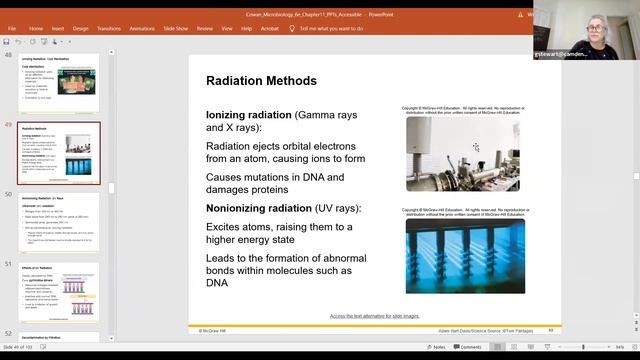Toggle touch/mouse mode icon
640x360 pixels.
[55, 42]
